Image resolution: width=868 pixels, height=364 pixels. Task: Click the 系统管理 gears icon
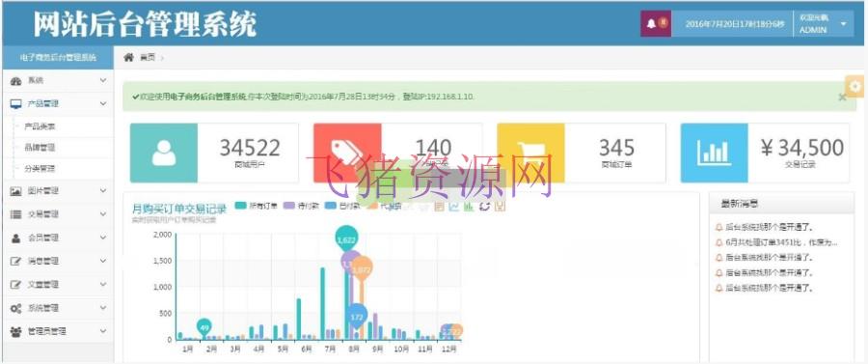[16, 308]
